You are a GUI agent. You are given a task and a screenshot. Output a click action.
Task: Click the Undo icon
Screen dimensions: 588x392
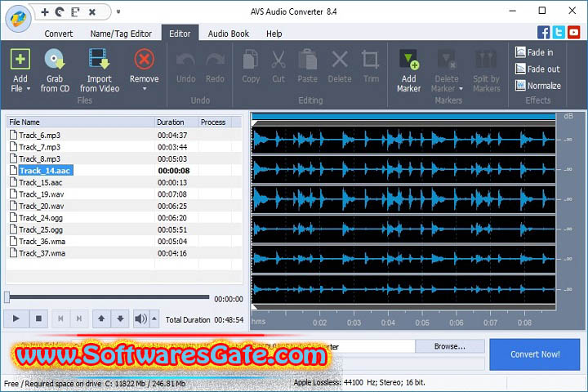pyautogui.click(x=185, y=60)
